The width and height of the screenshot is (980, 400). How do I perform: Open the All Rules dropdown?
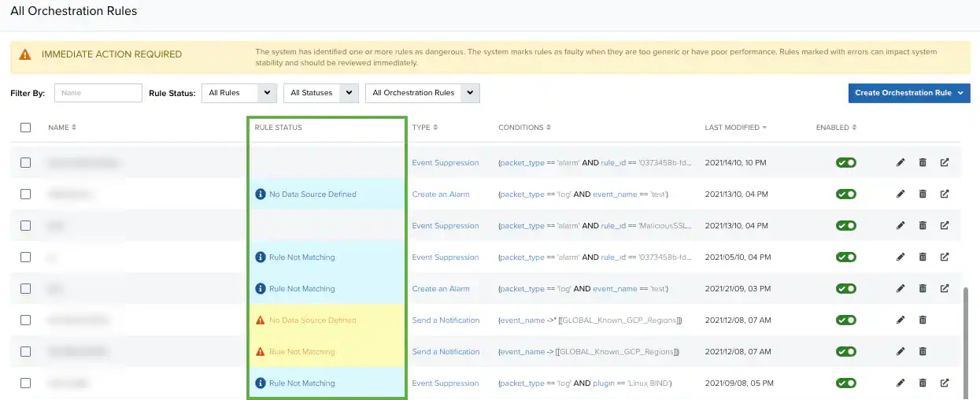click(239, 93)
